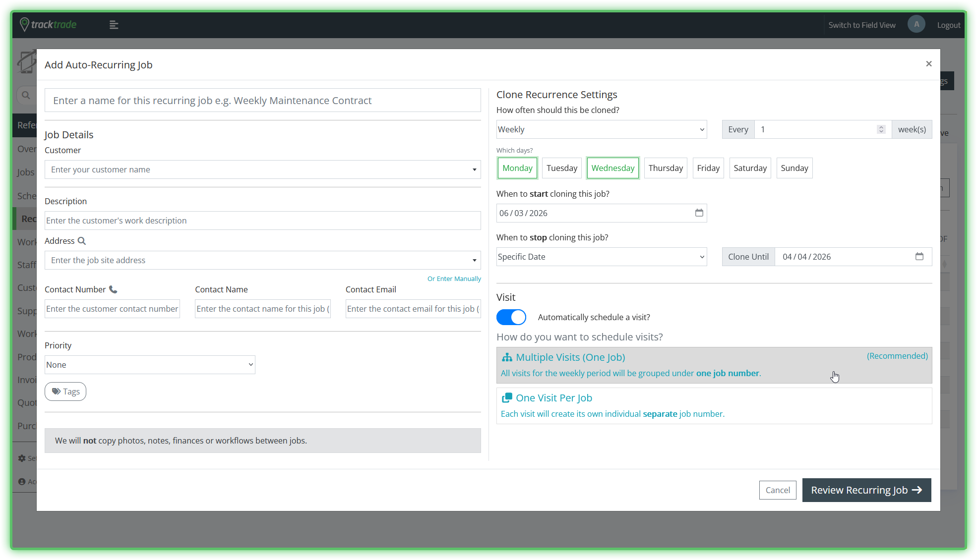Open calendar picker for Clone Until date
This screenshot has height=560, width=977.
pos(919,257)
